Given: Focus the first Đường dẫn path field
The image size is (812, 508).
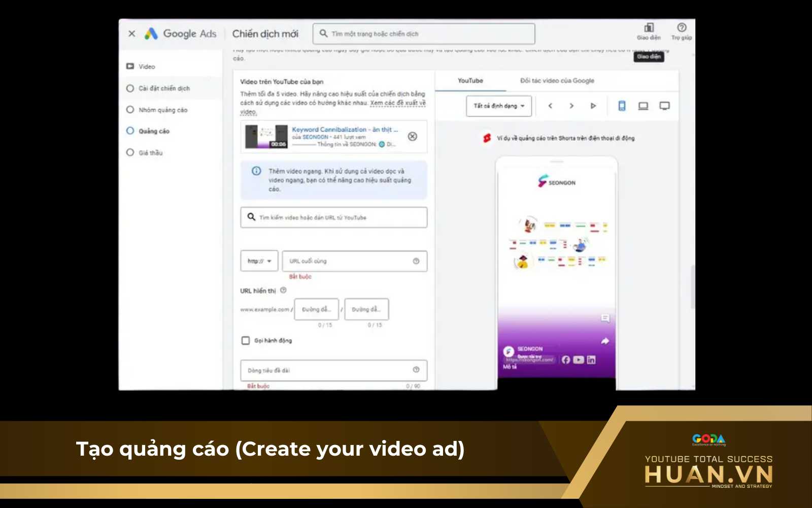Looking at the screenshot, I should click(x=316, y=309).
